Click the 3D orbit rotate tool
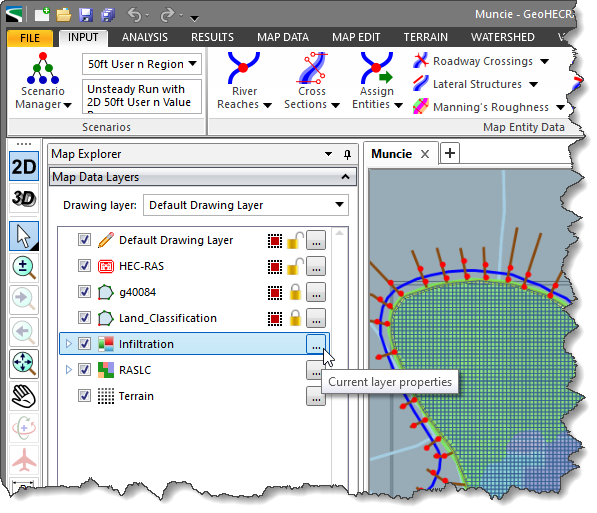Image resolution: width=597 pixels, height=513 pixels. pos(24,428)
